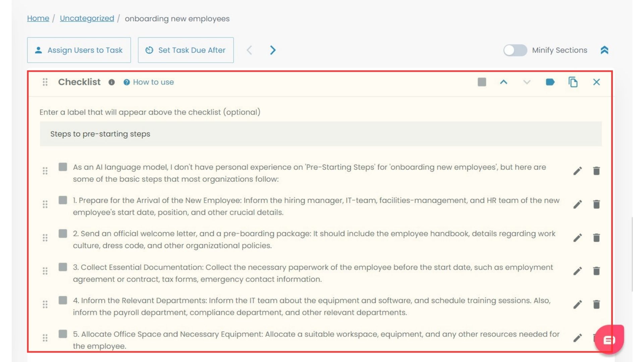Move the Checklist section up with the chevron
This screenshot has width=644, height=362.
click(504, 82)
